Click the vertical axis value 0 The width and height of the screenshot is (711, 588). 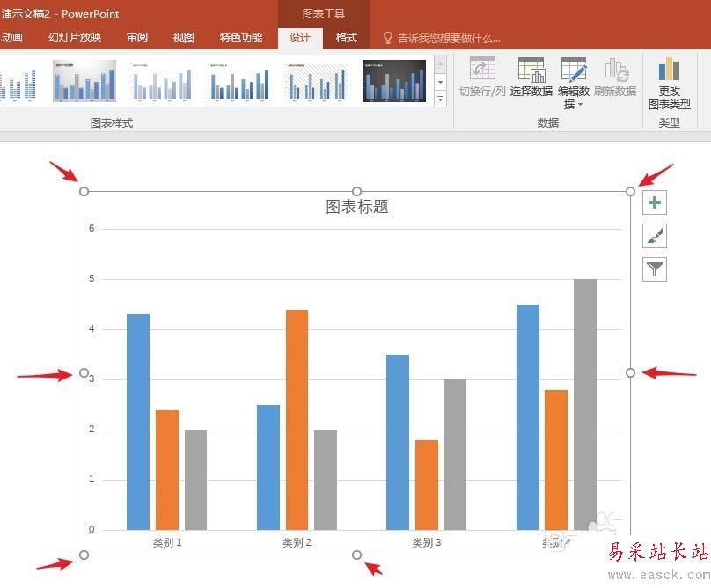(x=92, y=529)
